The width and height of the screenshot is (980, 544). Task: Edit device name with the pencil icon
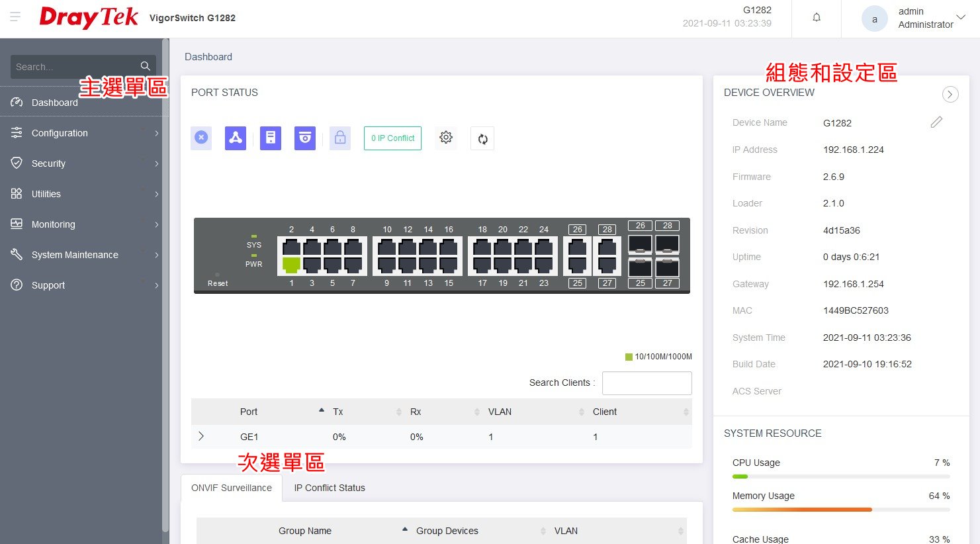936,122
